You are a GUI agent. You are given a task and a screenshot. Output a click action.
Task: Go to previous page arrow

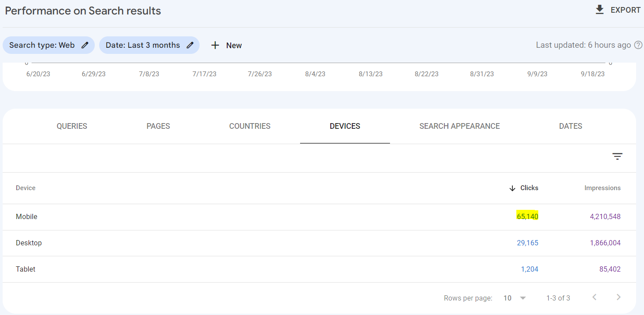point(594,297)
